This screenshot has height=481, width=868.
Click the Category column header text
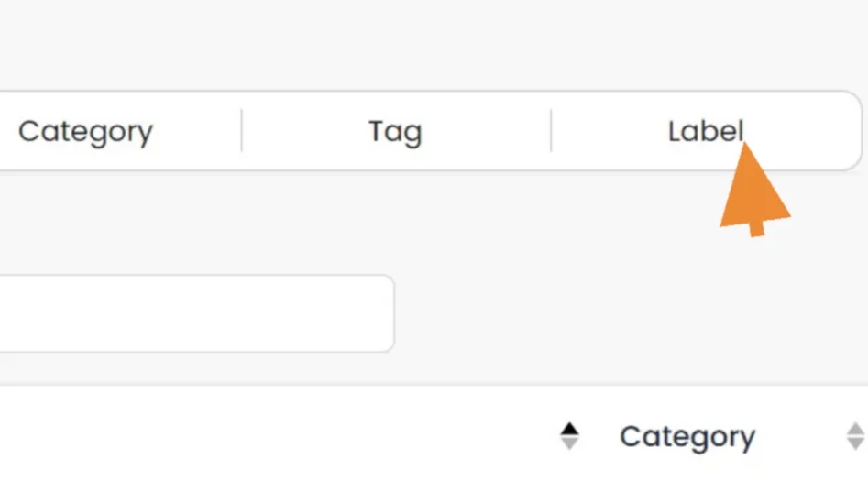click(x=687, y=437)
